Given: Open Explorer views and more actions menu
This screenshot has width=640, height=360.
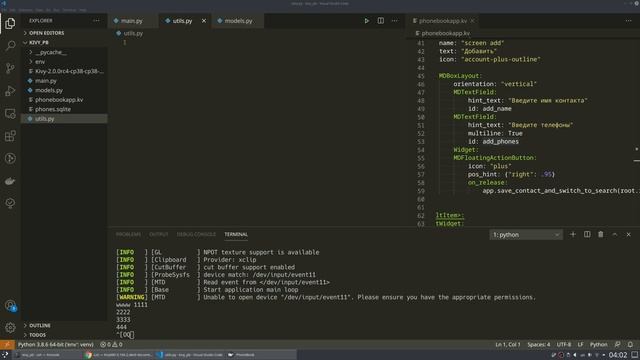Looking at the screenshot, I should click(x=96, y=20).
